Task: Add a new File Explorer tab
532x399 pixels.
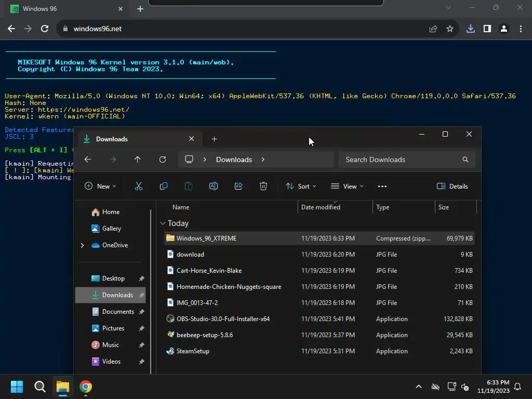Action: 214,139
